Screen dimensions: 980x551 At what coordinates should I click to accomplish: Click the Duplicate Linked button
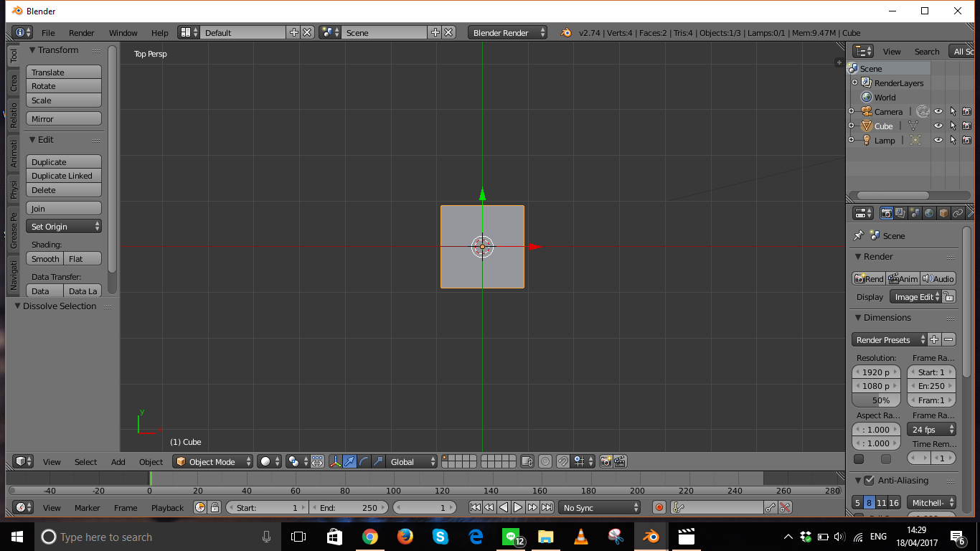[64, 176]
